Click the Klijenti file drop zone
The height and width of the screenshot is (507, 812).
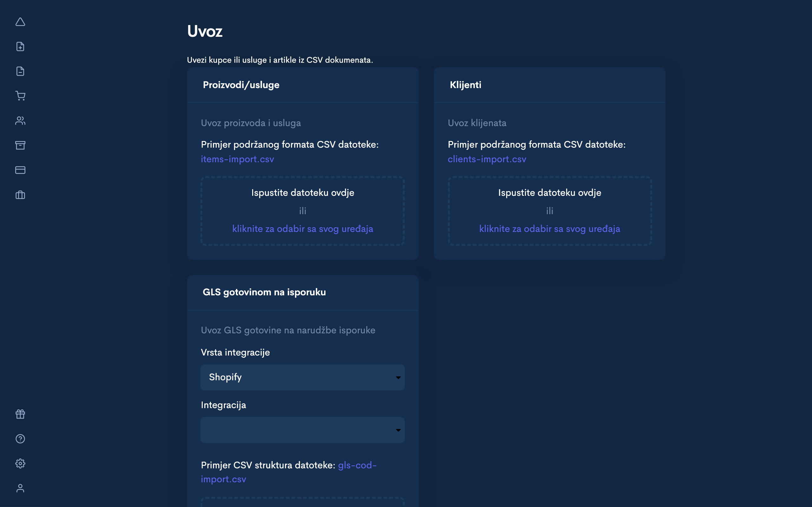pos(549,201)
